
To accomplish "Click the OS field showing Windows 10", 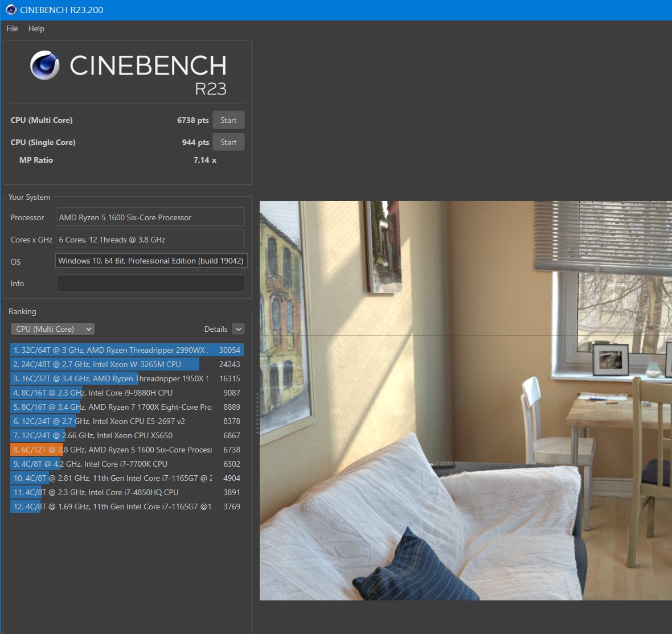I will coord(151,261).
